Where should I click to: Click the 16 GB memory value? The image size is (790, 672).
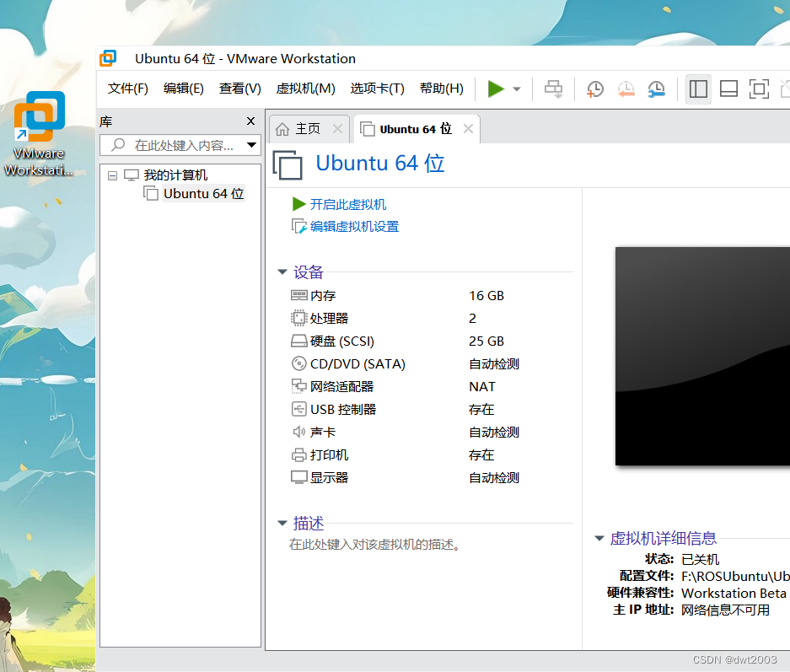point(486,296)
